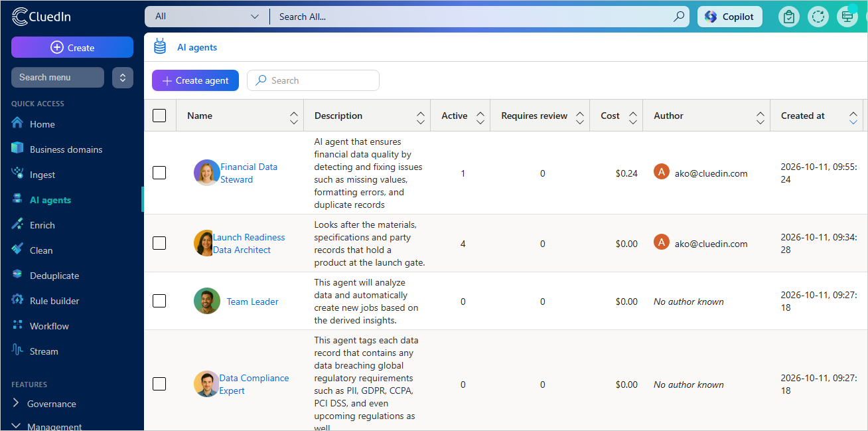Click the search magnifier in top bar

(680, 17)
